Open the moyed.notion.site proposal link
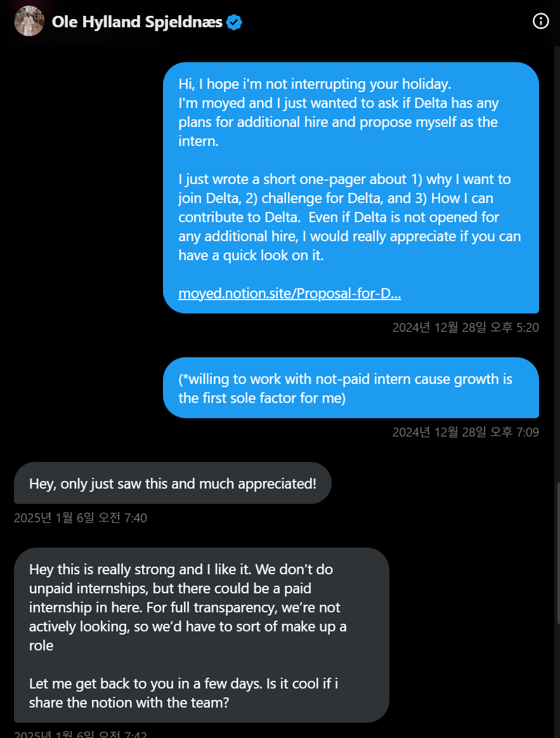The width and height of the screenshot is (560, 738). coord(289,293)
